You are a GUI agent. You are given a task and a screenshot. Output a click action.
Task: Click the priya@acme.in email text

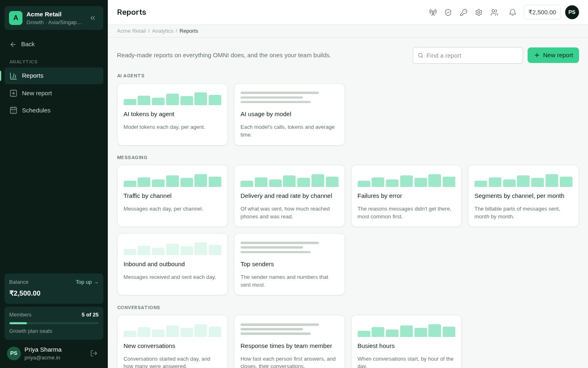point(42,358)
